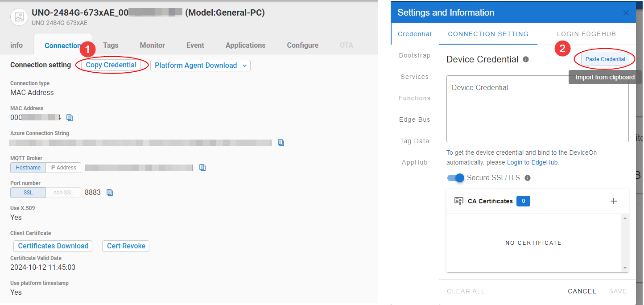Click the Paste Credential button
The width and height of the screenshot is (644, 305).
point(605,59)
